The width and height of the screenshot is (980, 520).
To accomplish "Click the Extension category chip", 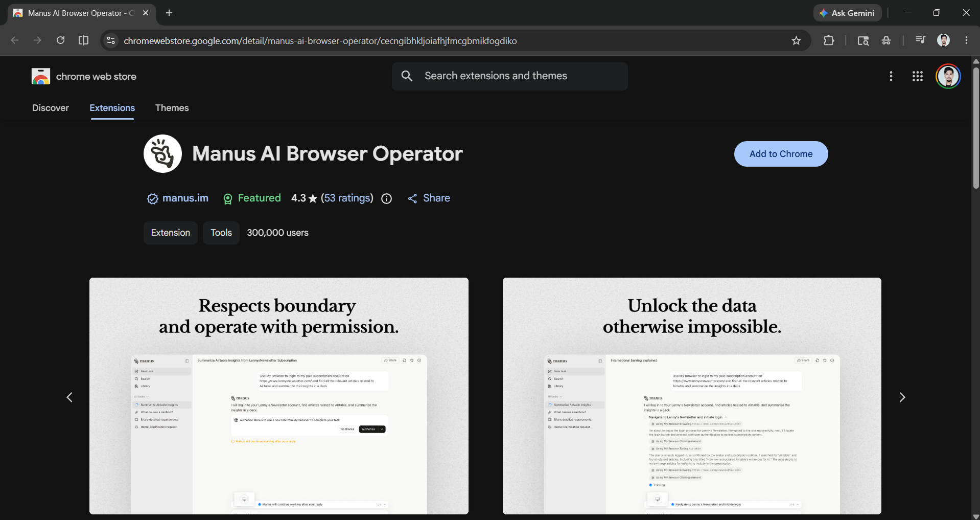I will (x=171, y=233).
